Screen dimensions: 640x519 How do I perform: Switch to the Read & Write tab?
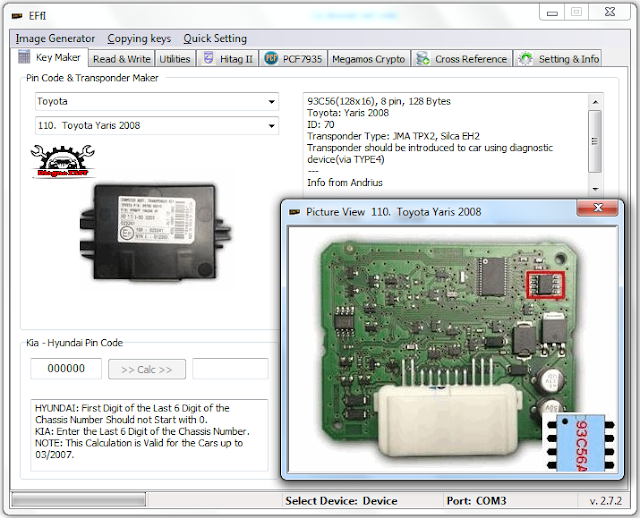click(122, 59)
